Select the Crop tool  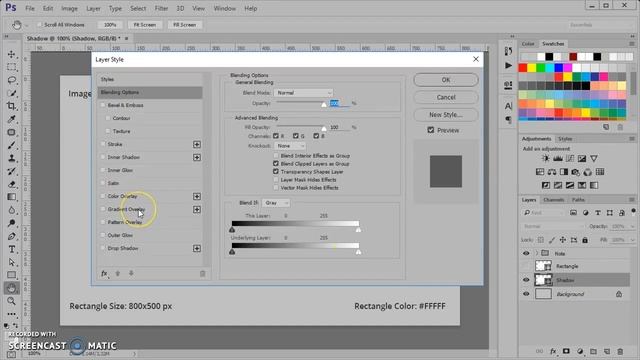coord(11,106)
